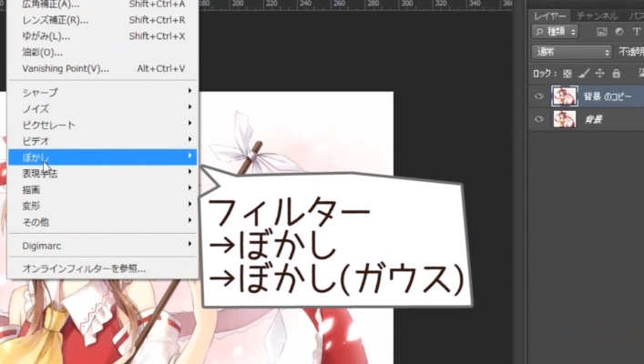Click the ビデオ submenu arrow

coord(189,139)
